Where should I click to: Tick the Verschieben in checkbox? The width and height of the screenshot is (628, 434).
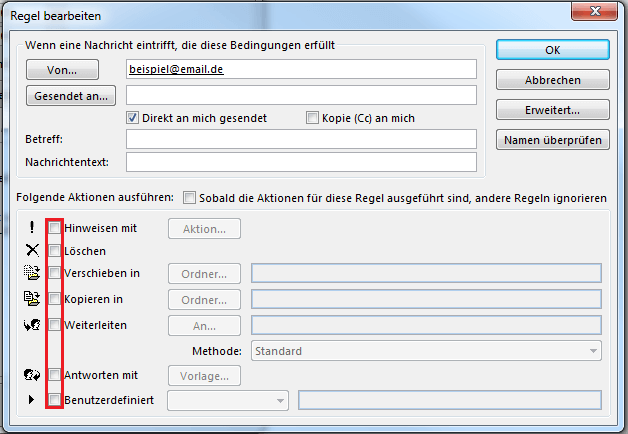tap(54, 273)
